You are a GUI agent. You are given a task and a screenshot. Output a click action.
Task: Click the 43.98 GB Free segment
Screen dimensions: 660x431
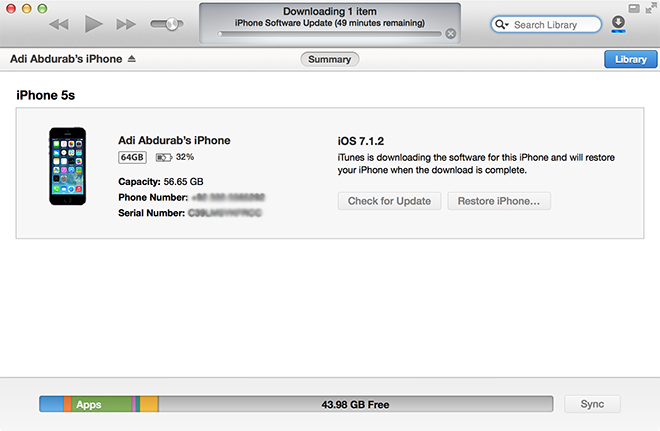356,404
